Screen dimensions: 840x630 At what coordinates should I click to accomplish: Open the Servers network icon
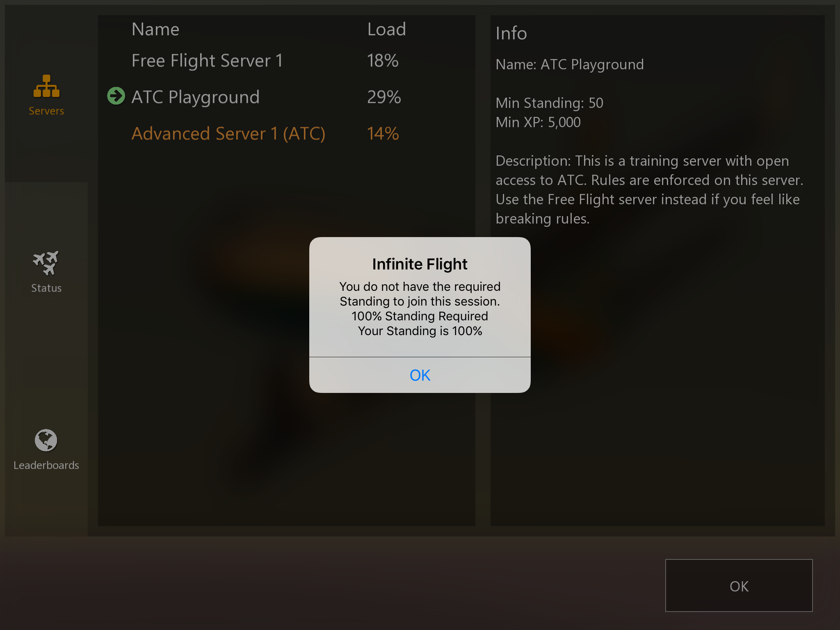tap(46, 86)
